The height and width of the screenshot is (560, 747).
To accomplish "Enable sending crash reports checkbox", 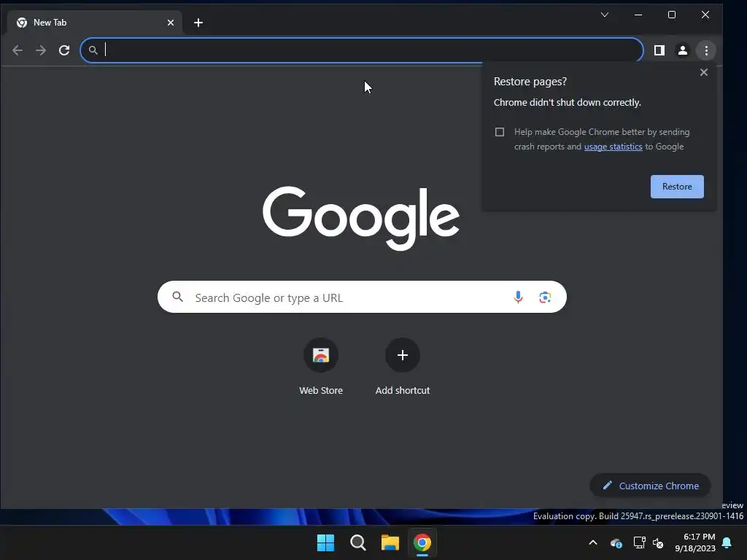I will (x=499, y=132).
